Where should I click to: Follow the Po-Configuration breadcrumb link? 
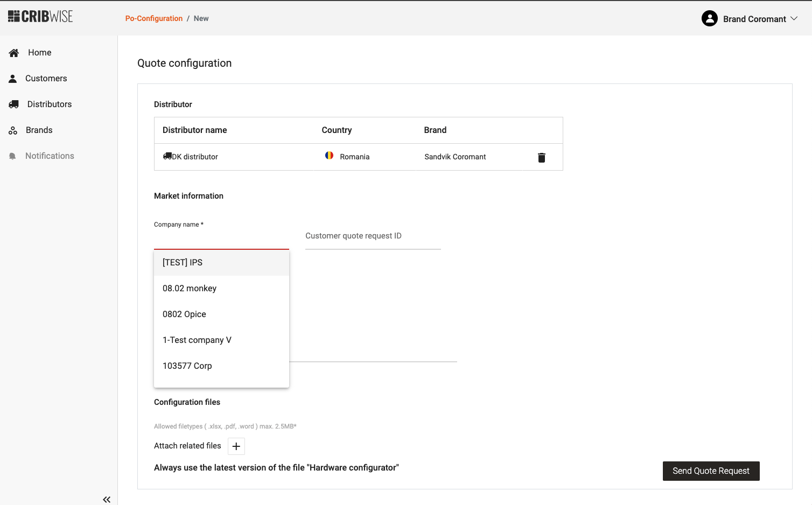(x=153, y=18)
